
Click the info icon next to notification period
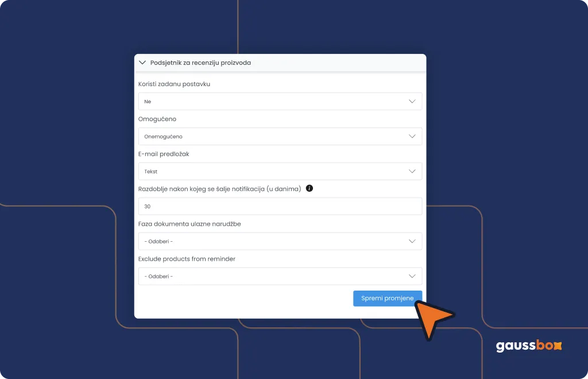[x=310, y=188]
